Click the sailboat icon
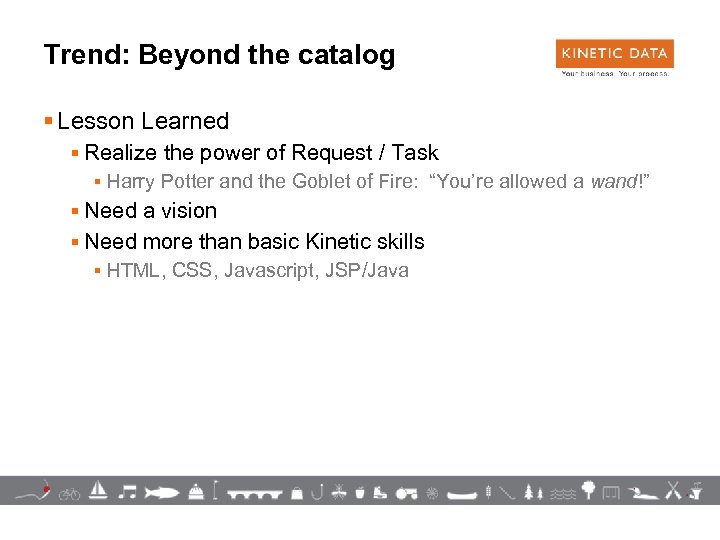The height and width of the screenshot is (540, 720). [x=98, y=490]
